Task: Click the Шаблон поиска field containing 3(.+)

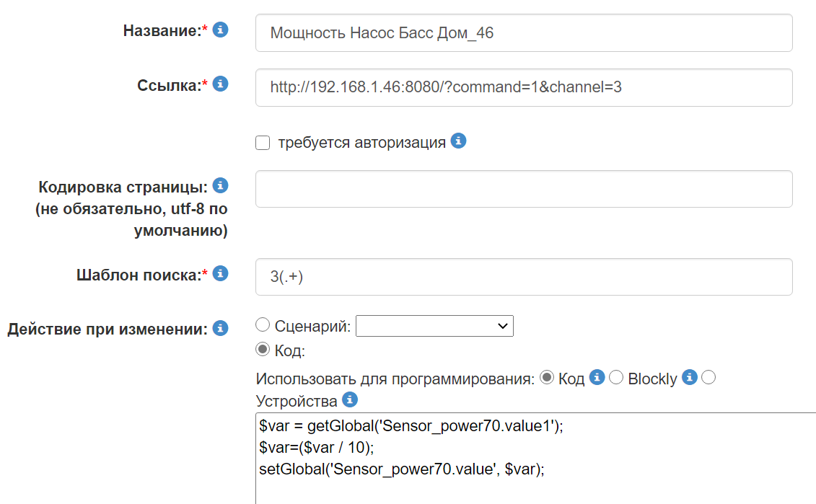Action: point(523,275)
